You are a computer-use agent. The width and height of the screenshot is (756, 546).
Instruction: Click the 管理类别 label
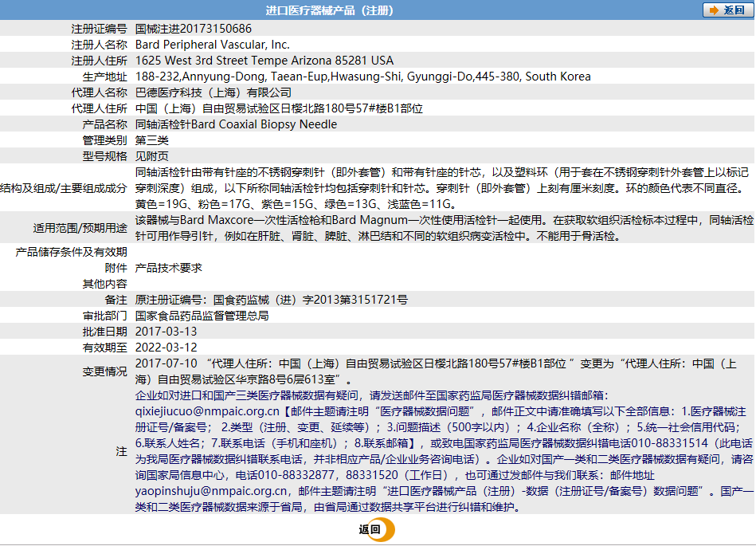104,140
